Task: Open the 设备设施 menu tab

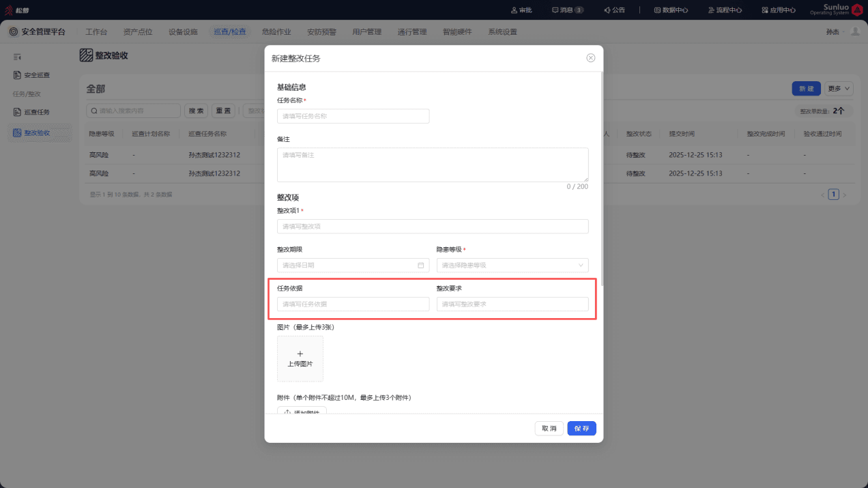Action: (x=183, y=32)
